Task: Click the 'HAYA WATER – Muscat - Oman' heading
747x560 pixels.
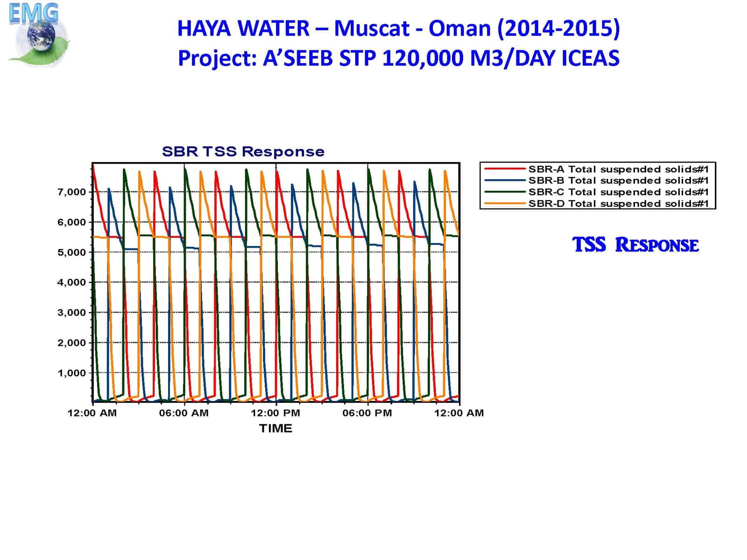Action: [x=398, y=28]
